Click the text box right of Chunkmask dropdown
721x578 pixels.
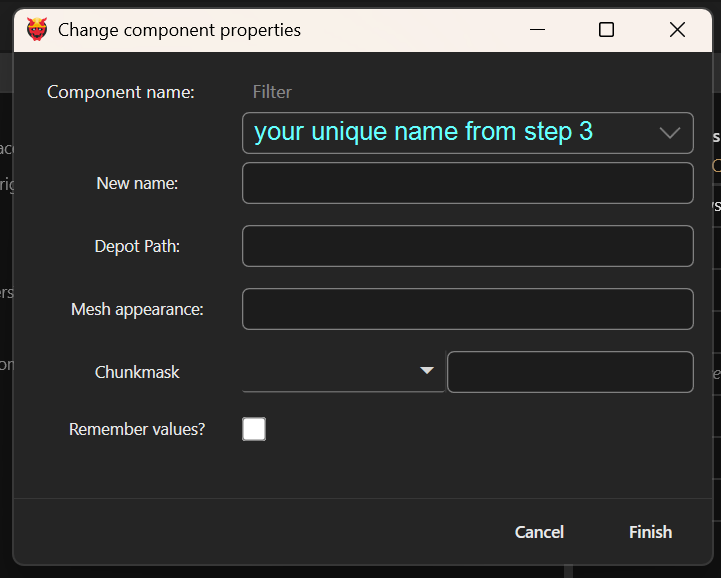point(569,372)
